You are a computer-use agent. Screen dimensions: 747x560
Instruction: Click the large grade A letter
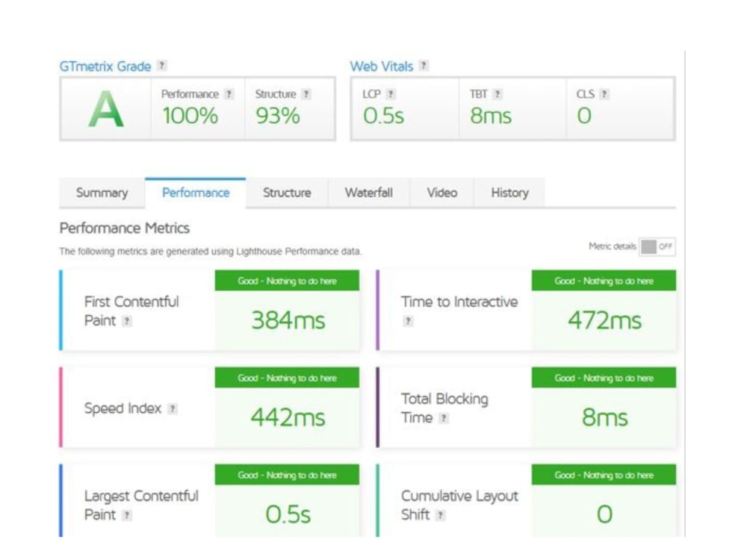[106, 109]
